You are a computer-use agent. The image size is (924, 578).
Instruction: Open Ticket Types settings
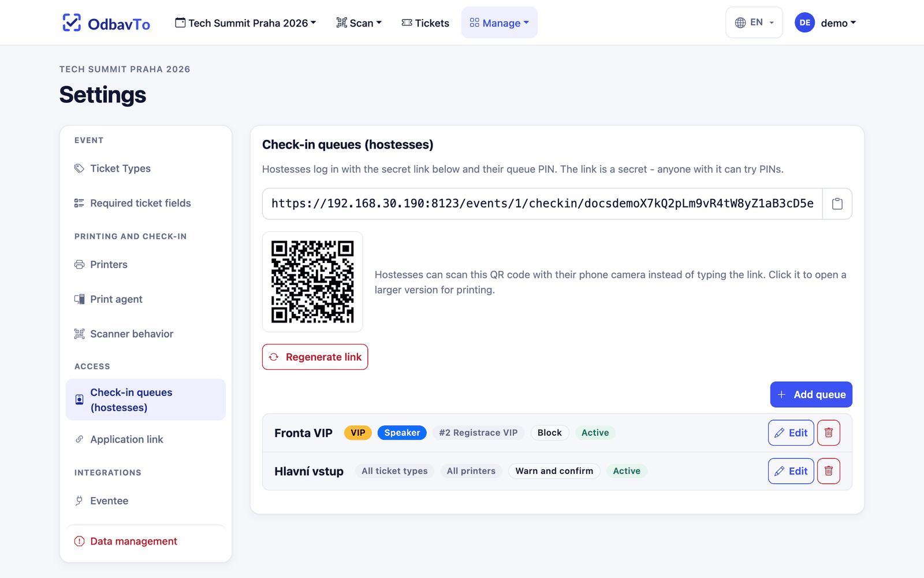[x=146, y=168]
